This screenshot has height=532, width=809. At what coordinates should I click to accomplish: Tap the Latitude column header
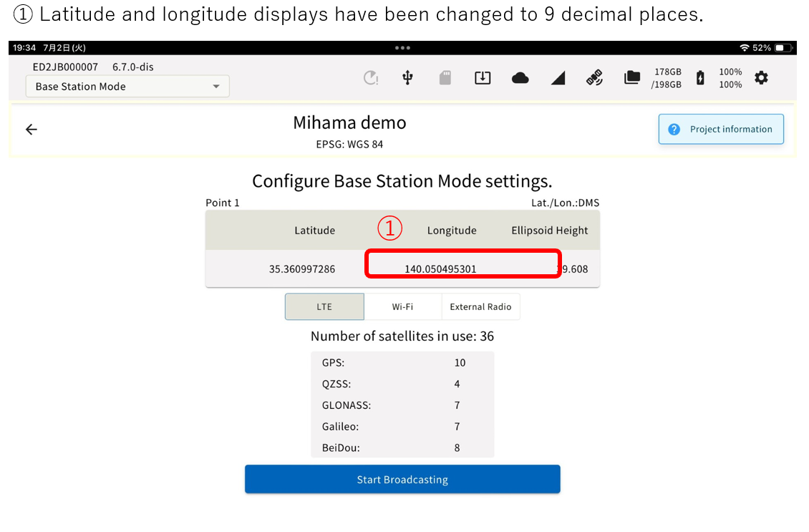pos(315,231)
